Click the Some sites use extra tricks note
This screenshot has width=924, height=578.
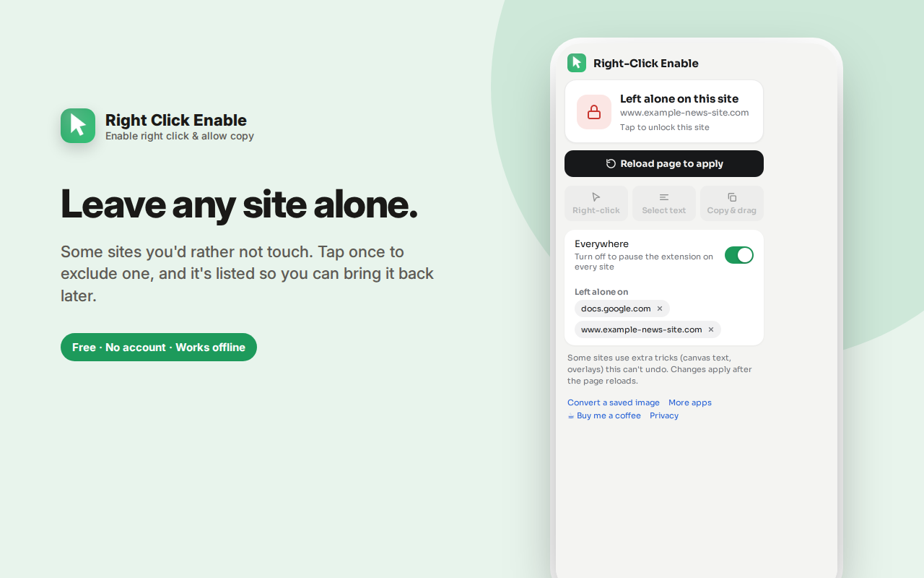point(660,369)
